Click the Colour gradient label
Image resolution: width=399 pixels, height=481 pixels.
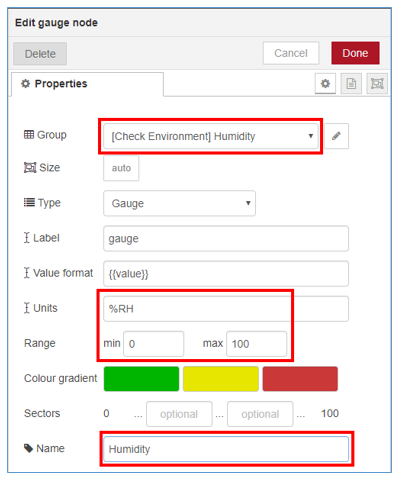click(60, 378)
